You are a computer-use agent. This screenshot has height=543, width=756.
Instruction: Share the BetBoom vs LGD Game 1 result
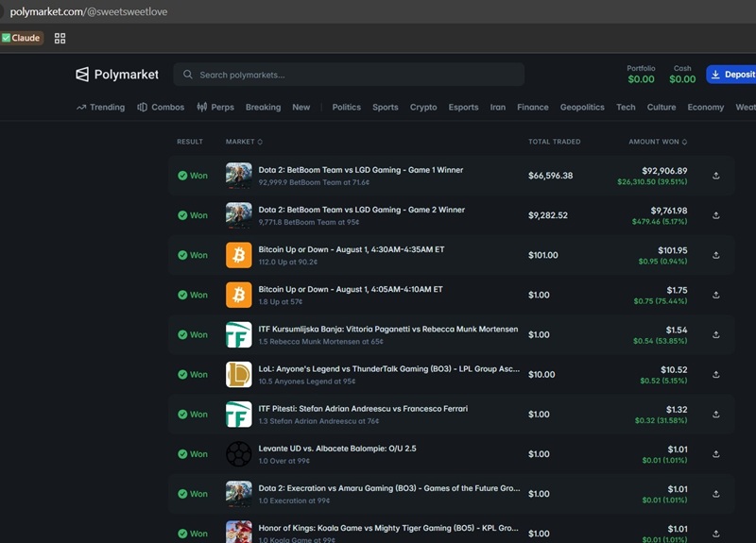coord(716,176)
